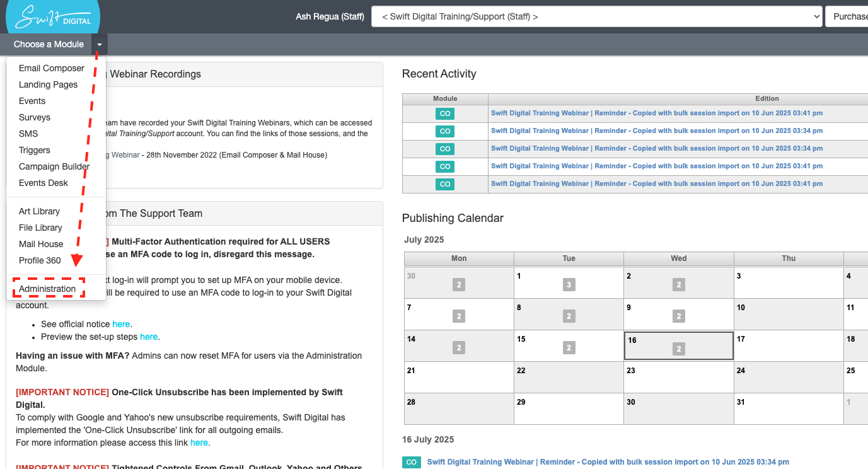Click the Thu column header in the calendar
This screenshot has height=469, width=868.
(x=789, y=258)
